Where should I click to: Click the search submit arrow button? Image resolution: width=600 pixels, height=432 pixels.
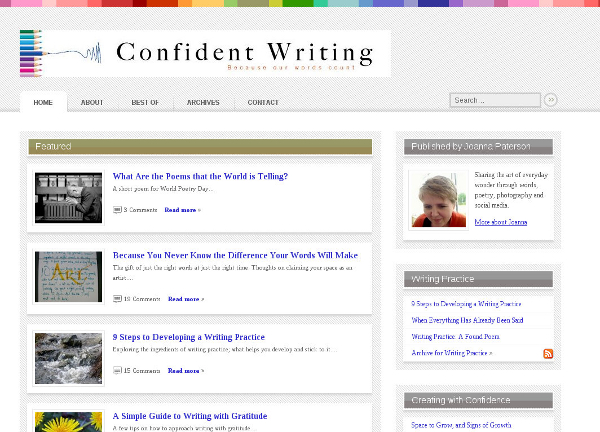(x=551, y=100)
